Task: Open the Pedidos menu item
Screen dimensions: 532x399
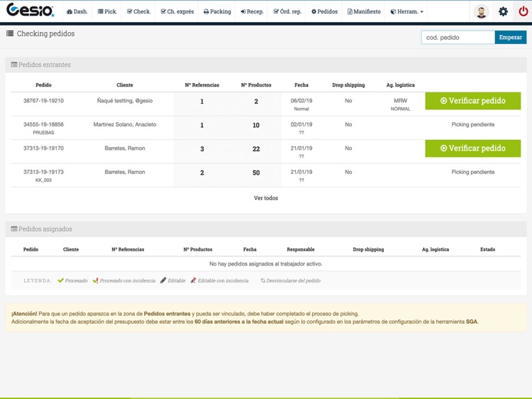Action: (x=324, y=11)
